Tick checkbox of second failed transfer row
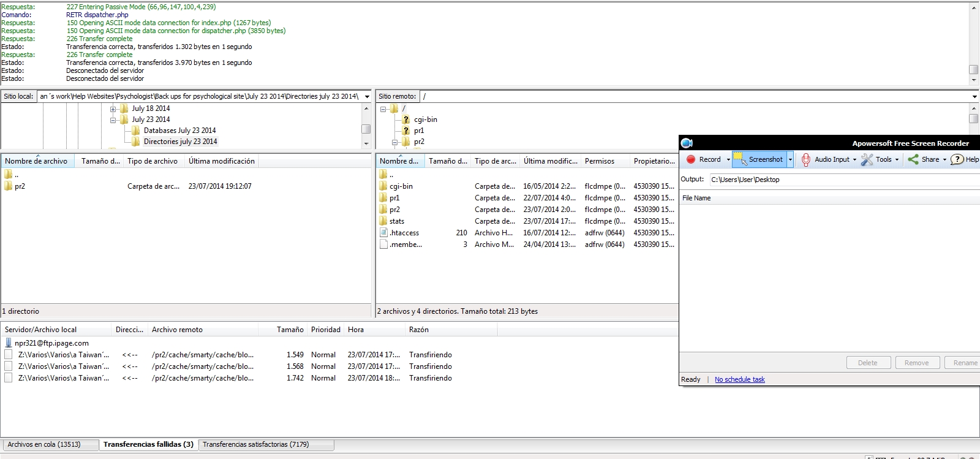This screenshot has width=980, height=459. (x=9, y=366)
